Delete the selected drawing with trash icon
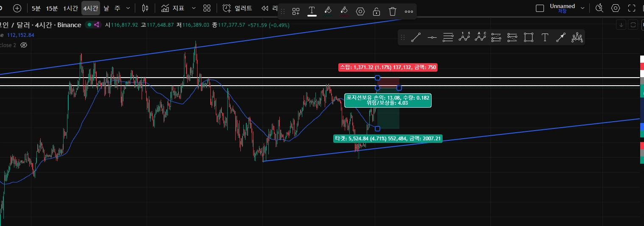The height and width of the screenshot is (226, 644). pos(393,11)
